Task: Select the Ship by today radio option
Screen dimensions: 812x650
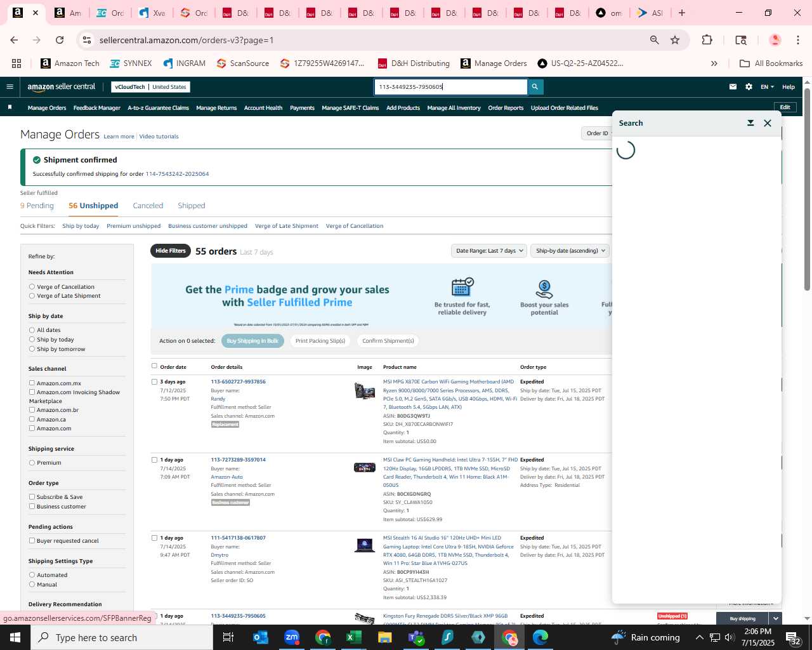Action: [x=32, y=340]
